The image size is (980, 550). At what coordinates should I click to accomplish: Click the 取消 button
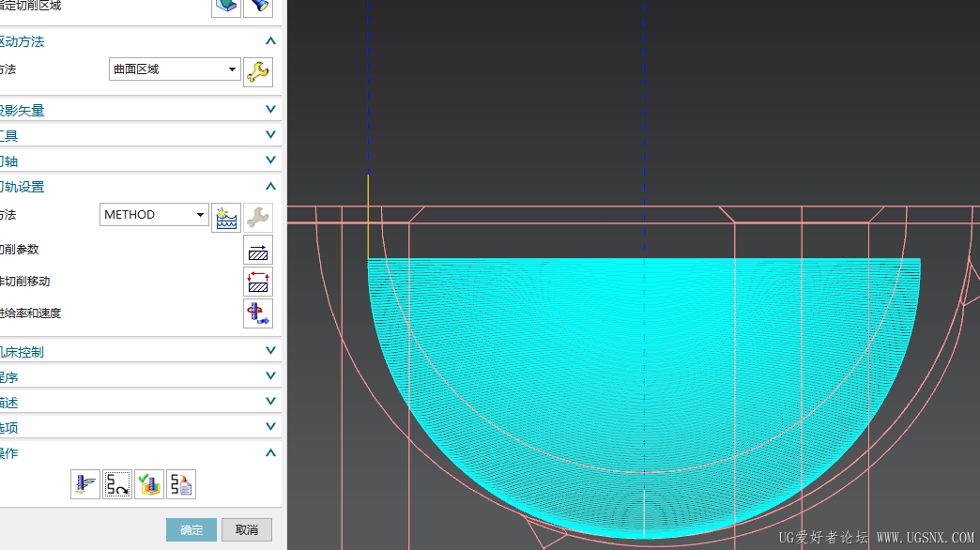click(247, 530)
